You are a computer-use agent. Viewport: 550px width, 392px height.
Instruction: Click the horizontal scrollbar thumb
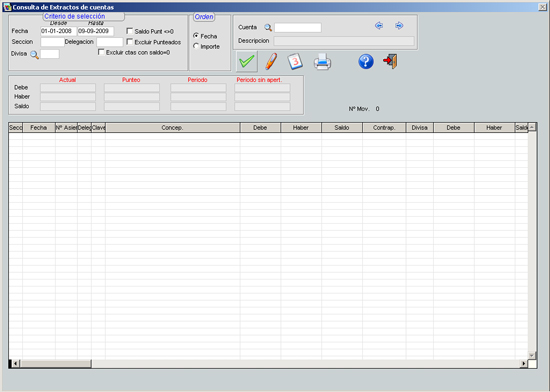[55, 364]
